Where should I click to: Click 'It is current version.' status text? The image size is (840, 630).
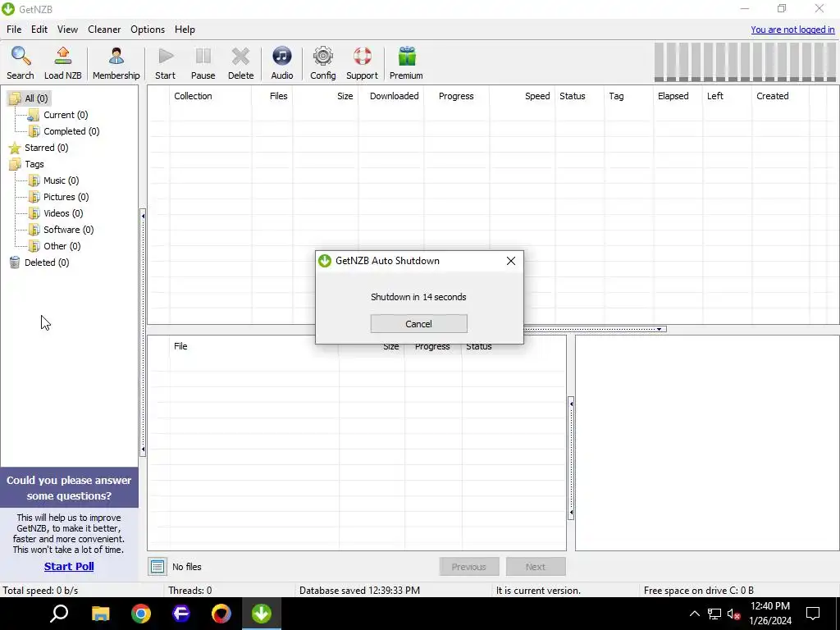pyautogui.click(x=538, y=591)
